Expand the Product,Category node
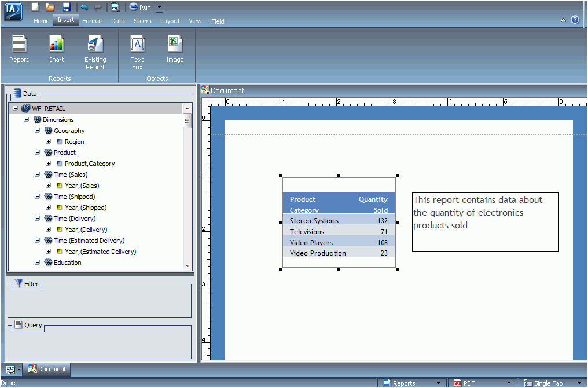 [49, 164]
